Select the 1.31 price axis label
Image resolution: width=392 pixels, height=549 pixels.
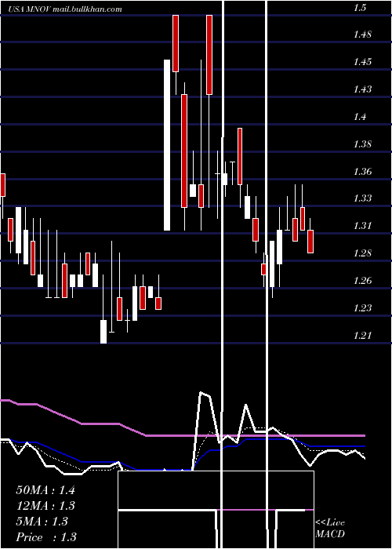point(362,226)
